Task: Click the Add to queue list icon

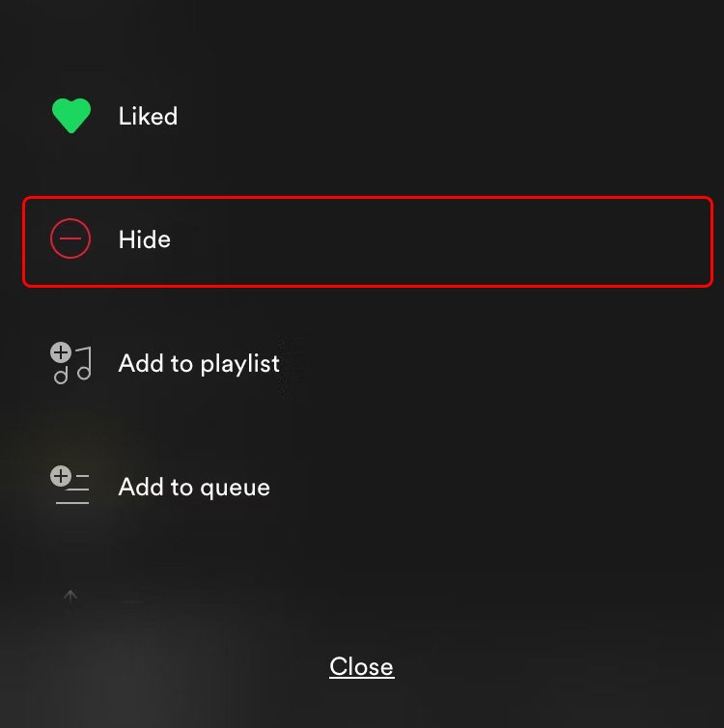Action: [x=70, y=487]
